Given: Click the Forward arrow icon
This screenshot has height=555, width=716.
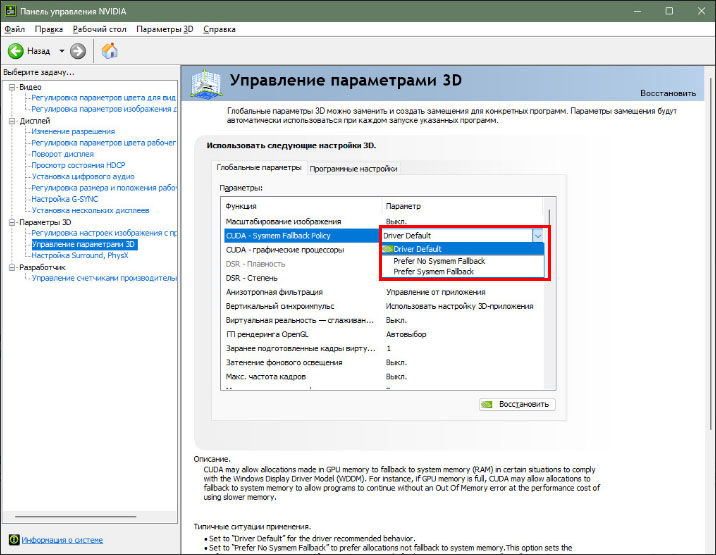Looking at the screenshot, I should click(78, 51).
